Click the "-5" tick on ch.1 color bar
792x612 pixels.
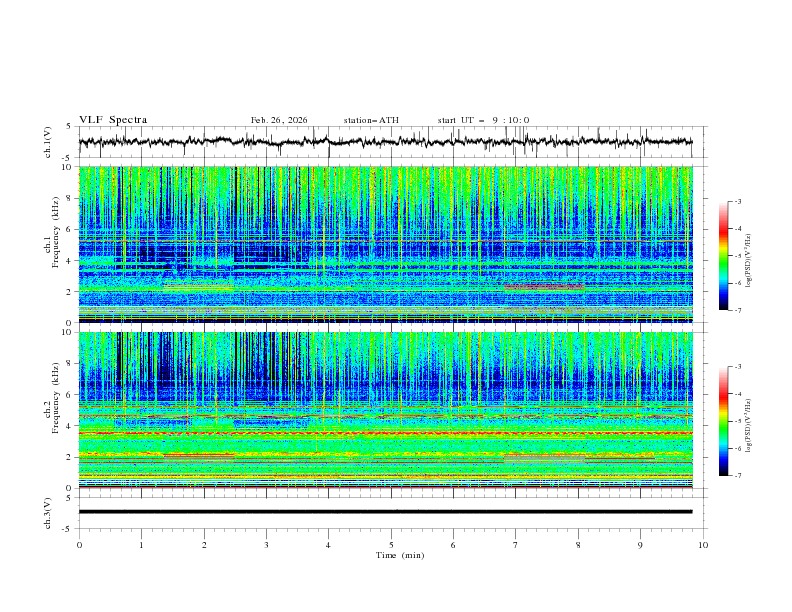(738, 256)
